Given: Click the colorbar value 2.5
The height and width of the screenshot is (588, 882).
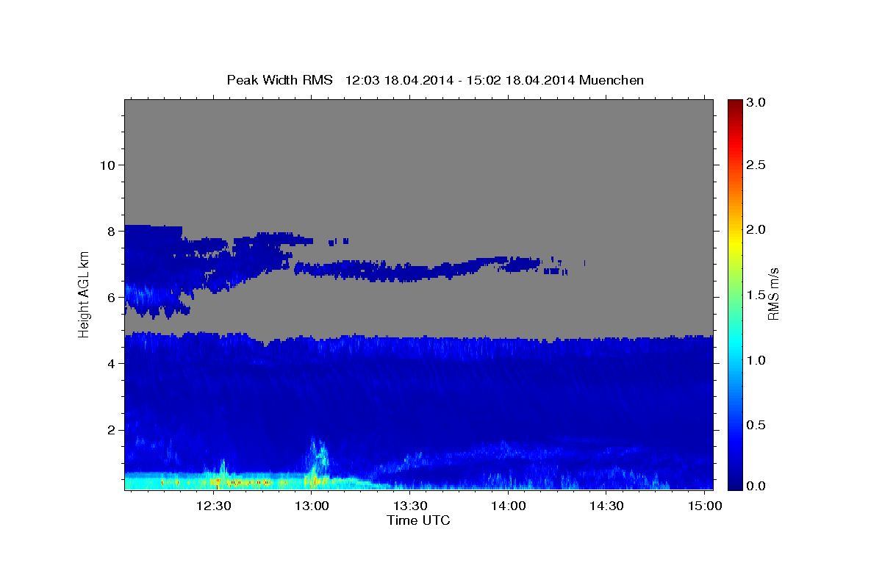Looking at the screenshot, I should [757, 165].
